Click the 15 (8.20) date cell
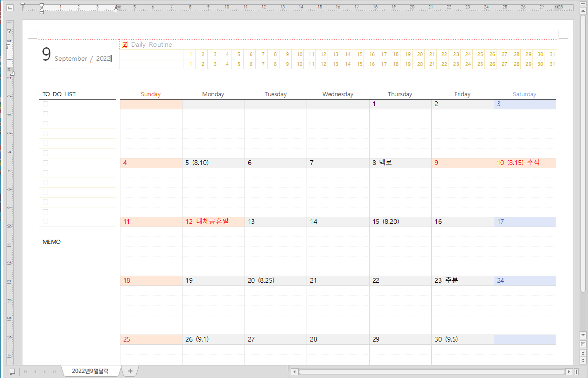 [400, 222]
